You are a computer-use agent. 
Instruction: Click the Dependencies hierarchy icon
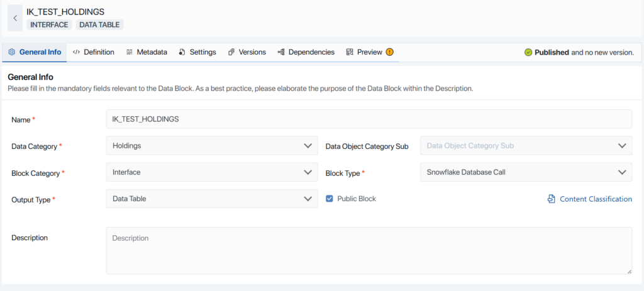point(281,52)
